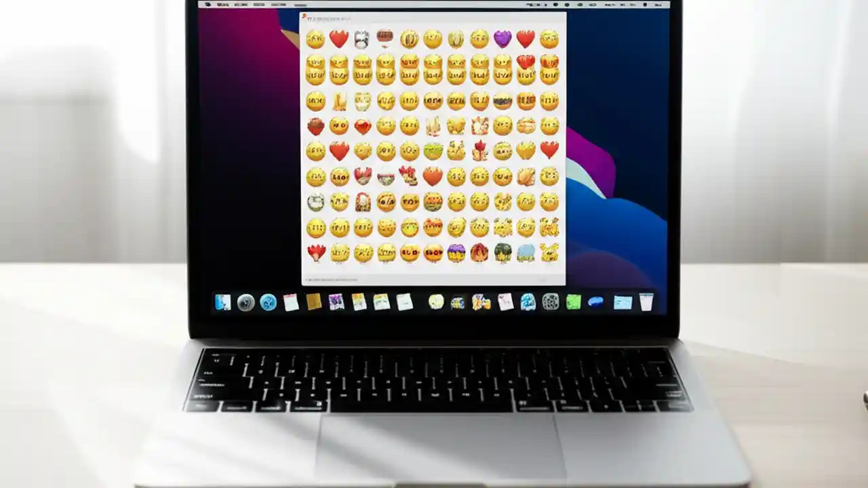The image size is (868, 488).
Task: Click the Finder icon at far left of dock
Action: click(222, 302)
